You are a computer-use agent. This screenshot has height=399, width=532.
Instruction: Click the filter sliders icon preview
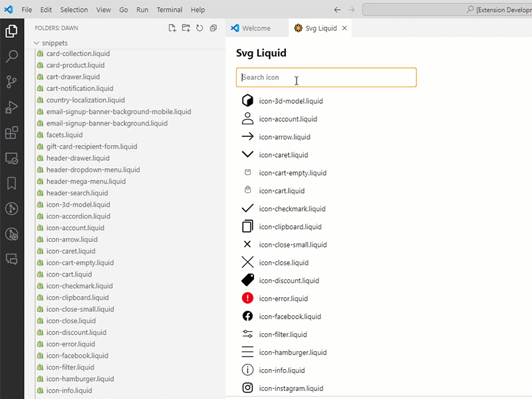pos(247,334)
